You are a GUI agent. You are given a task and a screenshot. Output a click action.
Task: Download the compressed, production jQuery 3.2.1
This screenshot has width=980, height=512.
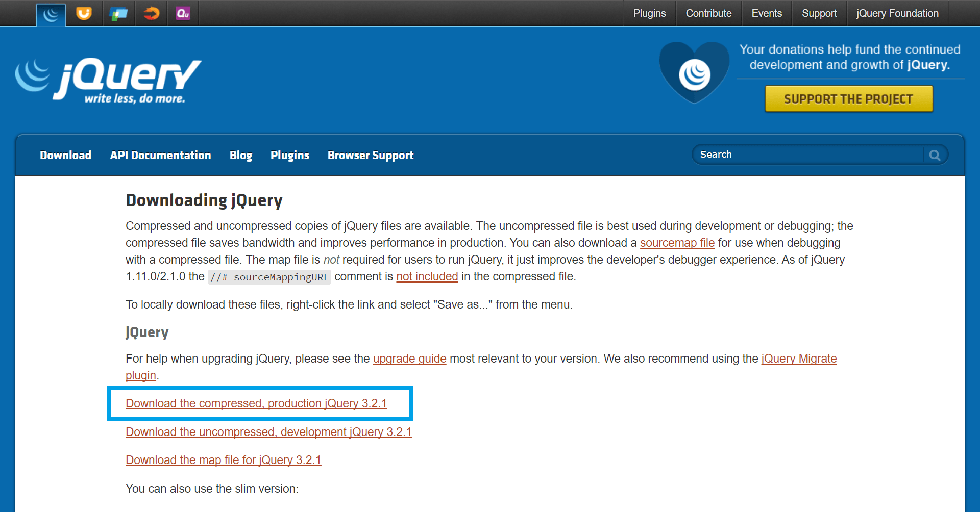256,403
